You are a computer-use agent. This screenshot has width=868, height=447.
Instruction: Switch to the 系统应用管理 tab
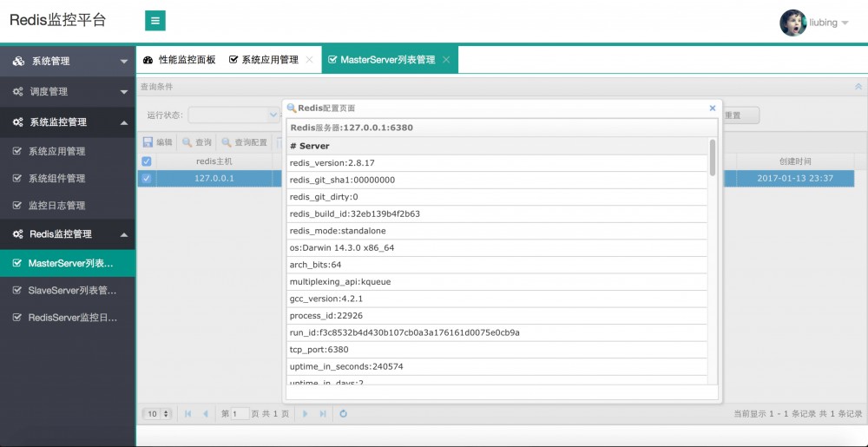pyautogui.click(x=264, y=60)
